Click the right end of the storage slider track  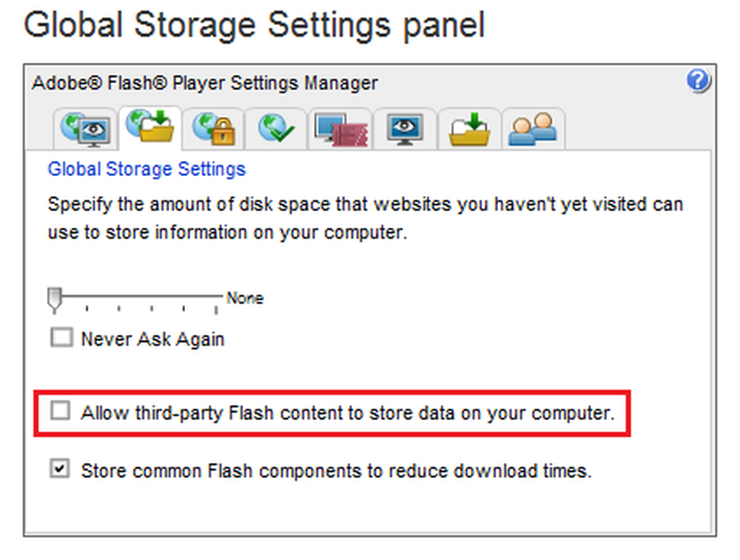pos(218,295)
